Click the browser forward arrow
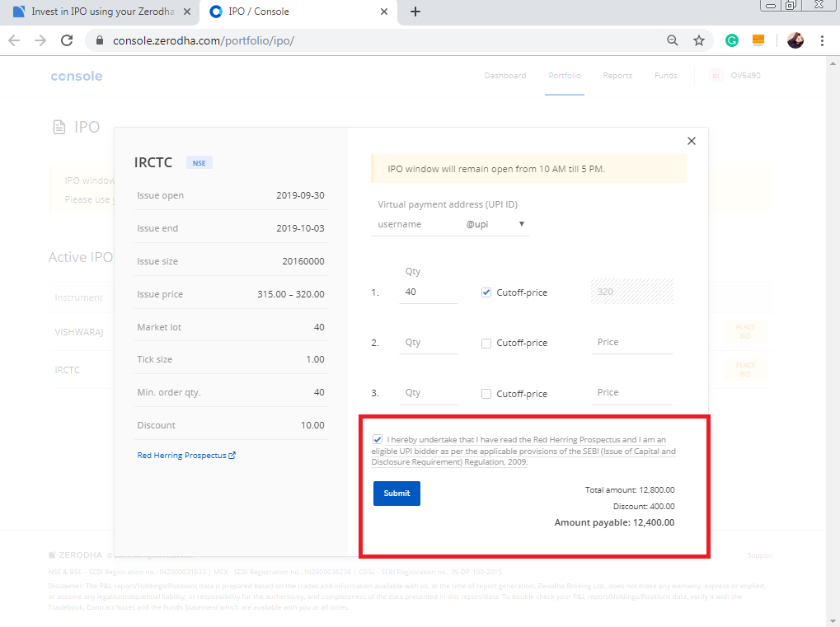Screen dimensions: 840x627 pos(40,40)
